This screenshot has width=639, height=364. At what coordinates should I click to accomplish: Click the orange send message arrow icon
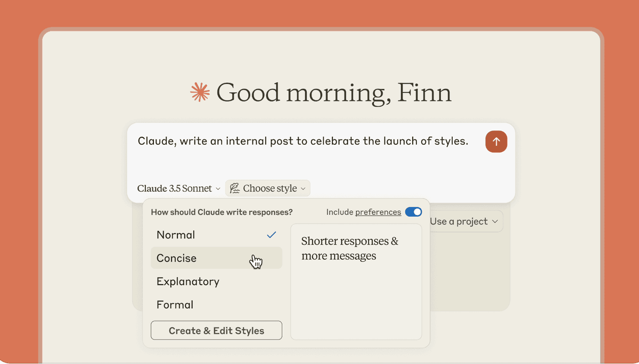point(496,142)
